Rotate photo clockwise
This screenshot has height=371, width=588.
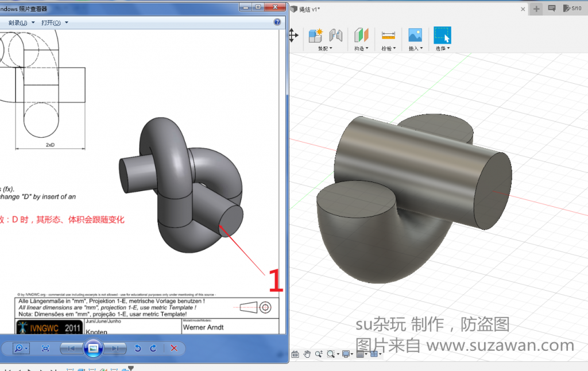(x=153, y=349)
